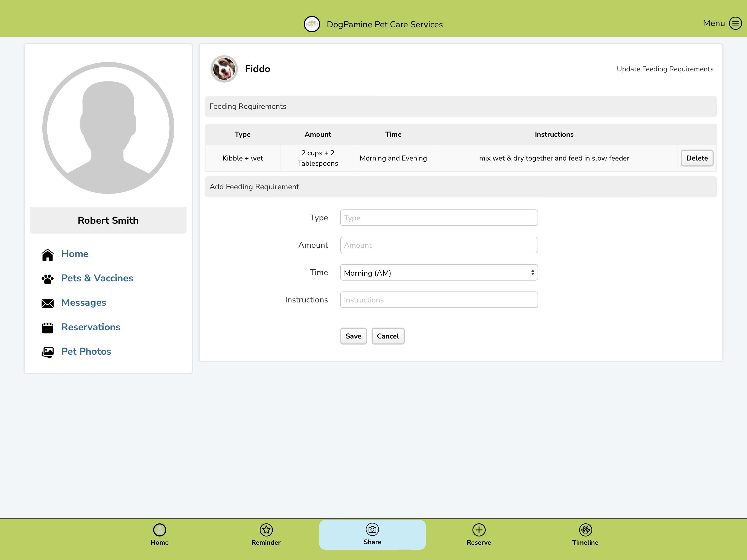Go to Pets & Vaccines
This screenshot has width=747, height=560.
click(97, 278)
